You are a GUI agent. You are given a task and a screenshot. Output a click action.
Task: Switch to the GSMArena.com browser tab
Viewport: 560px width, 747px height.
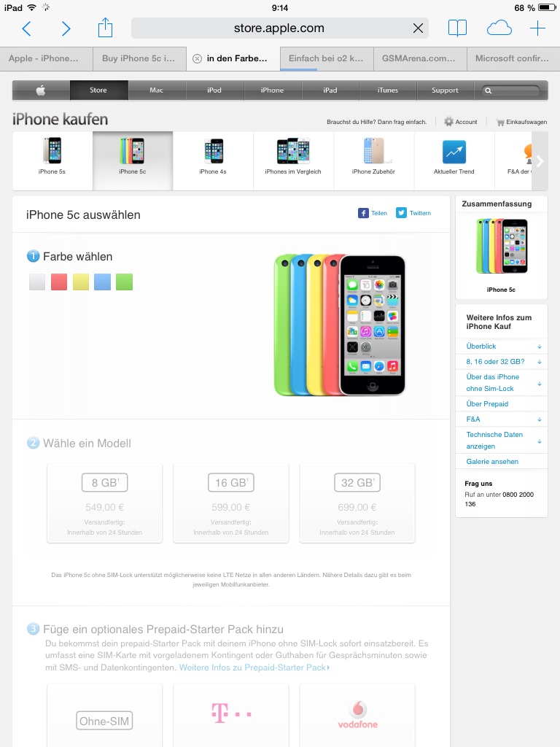click(x=420, y=58)
